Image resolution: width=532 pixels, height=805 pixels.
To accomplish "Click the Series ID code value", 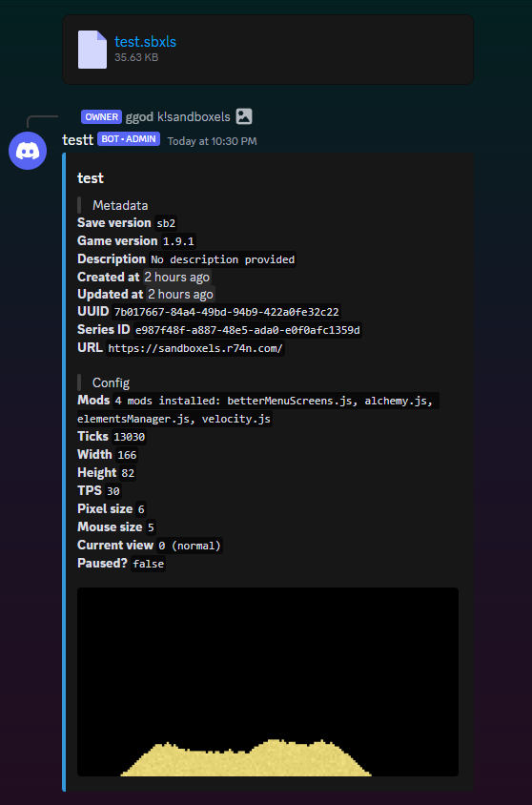I will (248, 330).
